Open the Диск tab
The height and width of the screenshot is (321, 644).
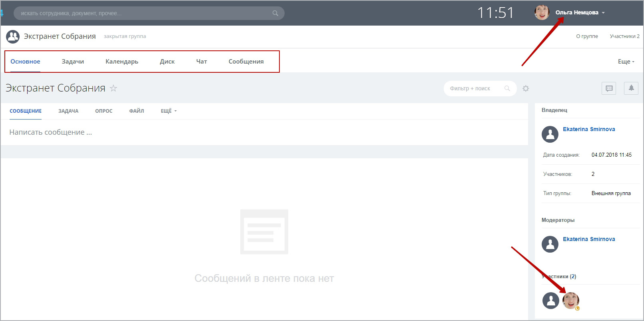click(167, 62)
